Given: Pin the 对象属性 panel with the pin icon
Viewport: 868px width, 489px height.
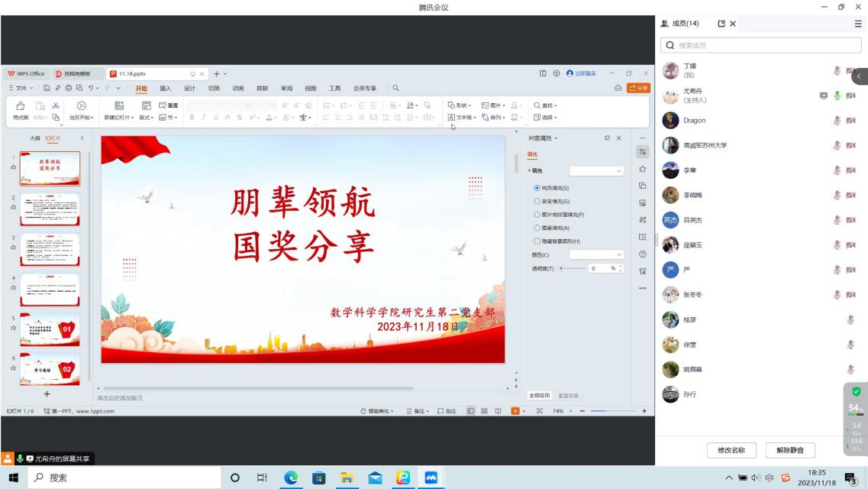Looking at the screenshot, I should 607,138.
